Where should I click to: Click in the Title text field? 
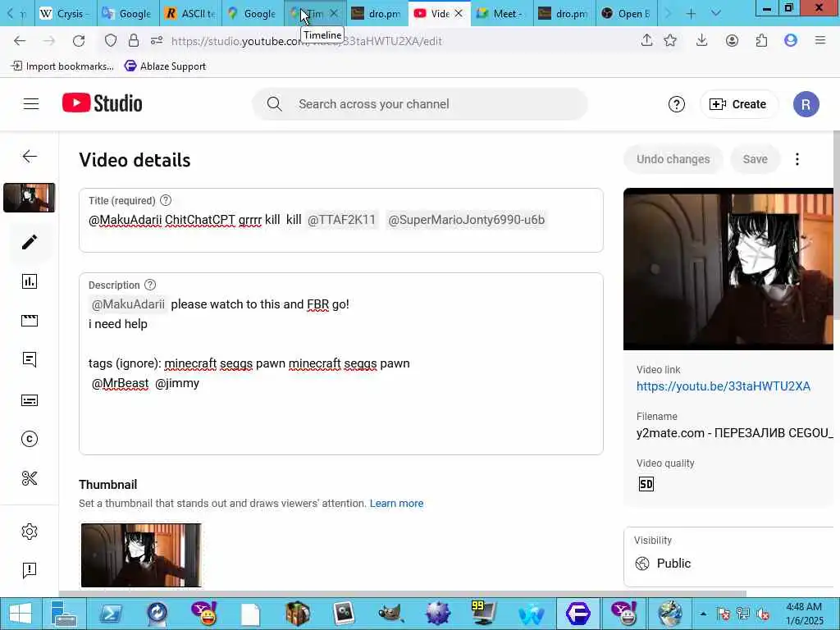[x=340, y=220]
